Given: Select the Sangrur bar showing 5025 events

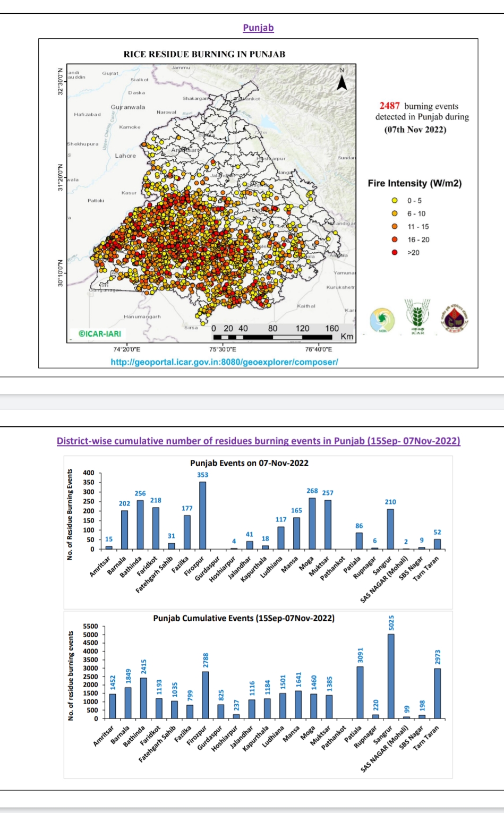Looking at the screenshot, I should click(x=392, y=674).
